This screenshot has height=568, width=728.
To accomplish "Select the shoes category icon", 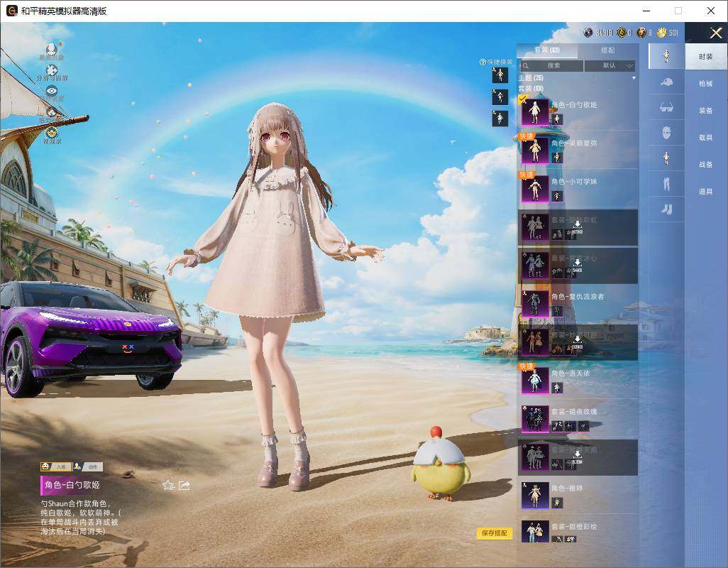I will 666,209.
